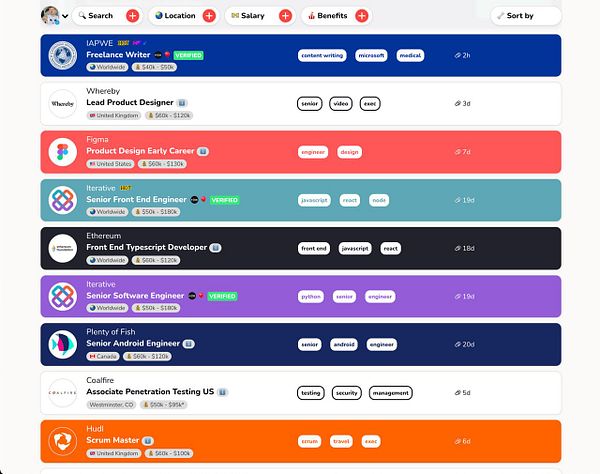The image size is (600, 474).
Task: Click the 2h posted time
Action: click(462, 55)
